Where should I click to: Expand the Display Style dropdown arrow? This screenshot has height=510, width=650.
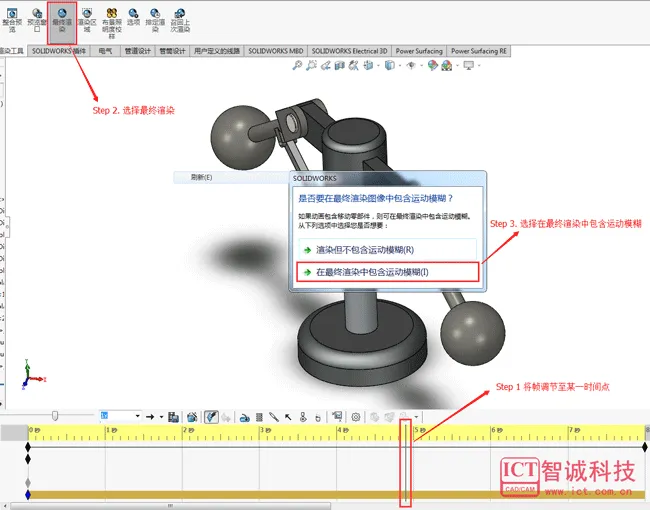(x=400, y=66)
